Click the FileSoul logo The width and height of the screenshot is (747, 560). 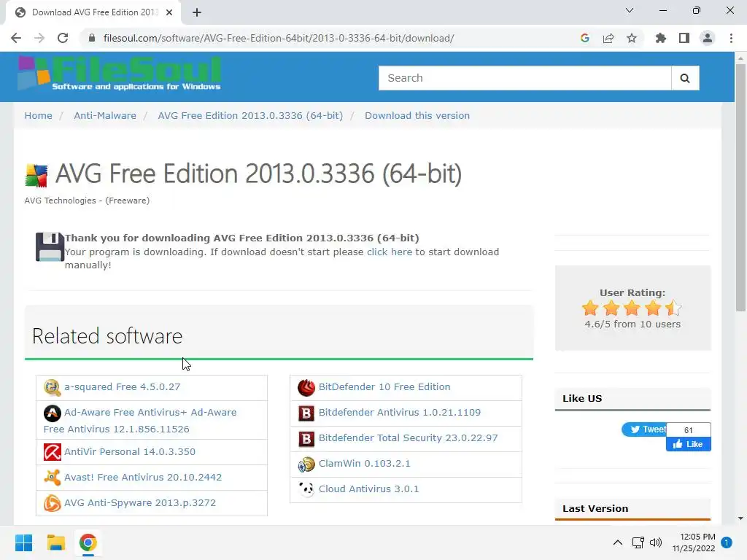[119, 74]
